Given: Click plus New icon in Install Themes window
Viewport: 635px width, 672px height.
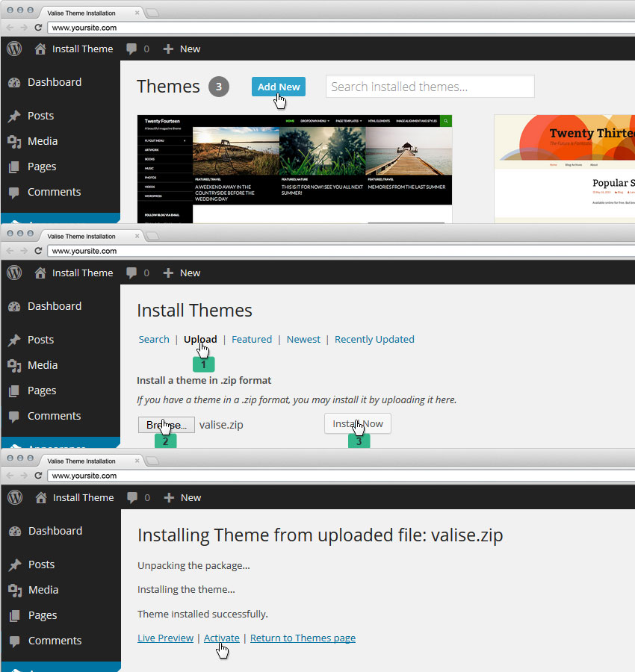Looking at the screenshot, I should 168,273.
